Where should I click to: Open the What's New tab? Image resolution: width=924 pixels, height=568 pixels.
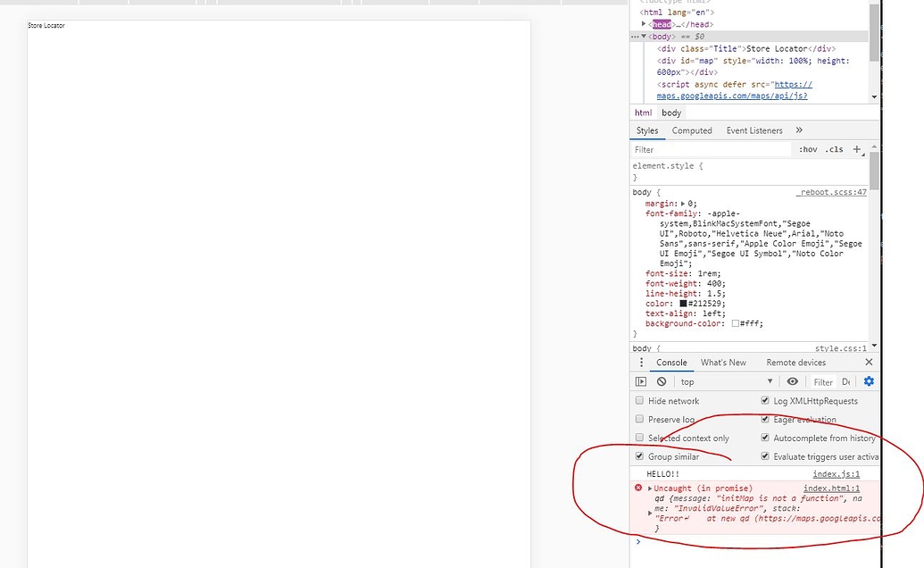click(723, 363)
